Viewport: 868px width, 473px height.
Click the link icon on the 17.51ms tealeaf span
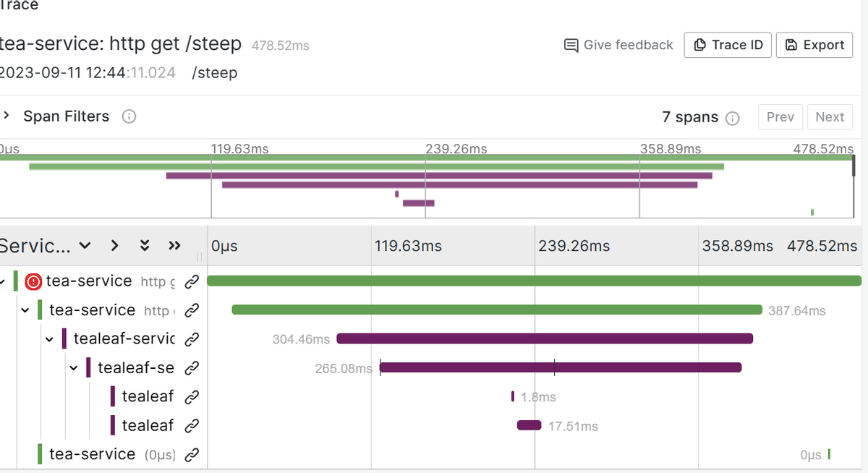click(192, 425)
